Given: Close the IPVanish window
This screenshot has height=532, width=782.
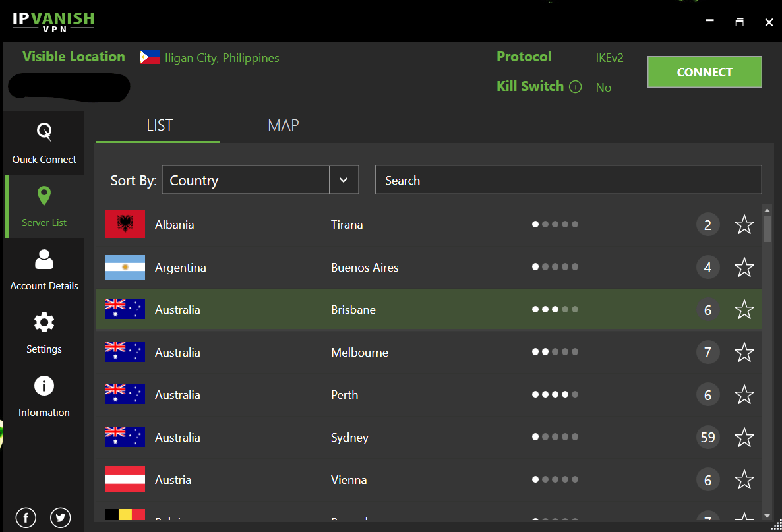Looking at the screenshot, I should coord(769,22).
